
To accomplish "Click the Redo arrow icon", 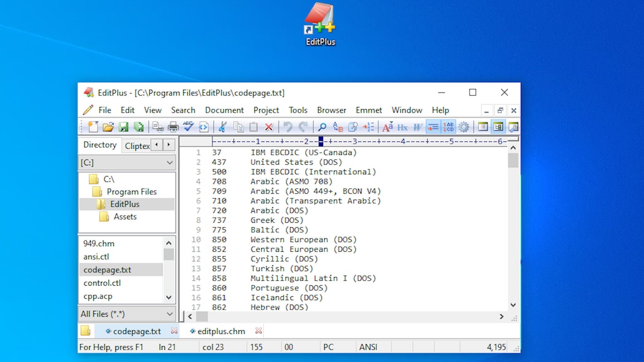I will click(303, 127).
